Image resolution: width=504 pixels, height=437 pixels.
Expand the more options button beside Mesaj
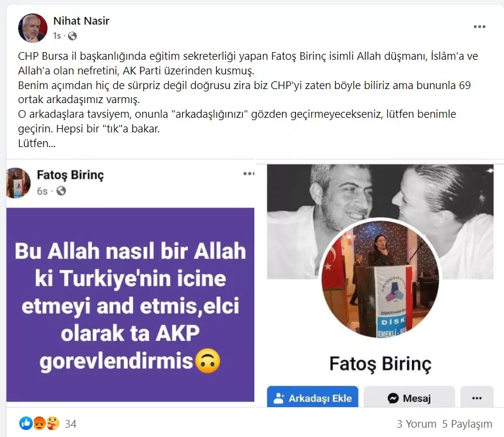[x=476, y=398]
